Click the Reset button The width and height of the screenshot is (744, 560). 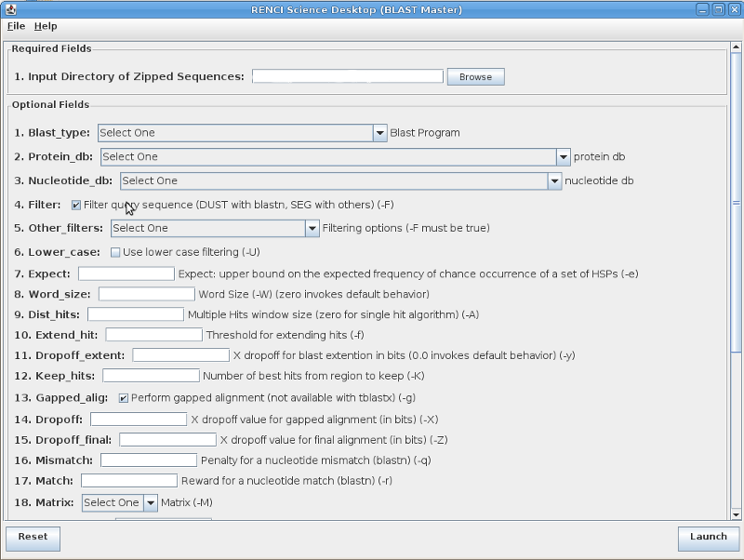(x=33, y=537)
